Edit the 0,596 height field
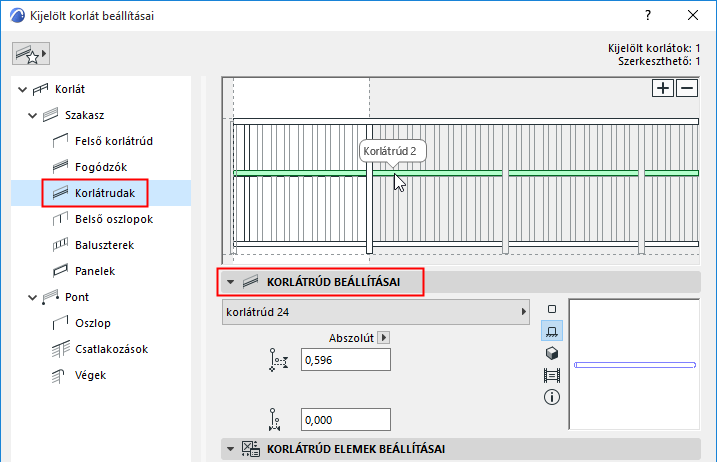 click(346, 360)
